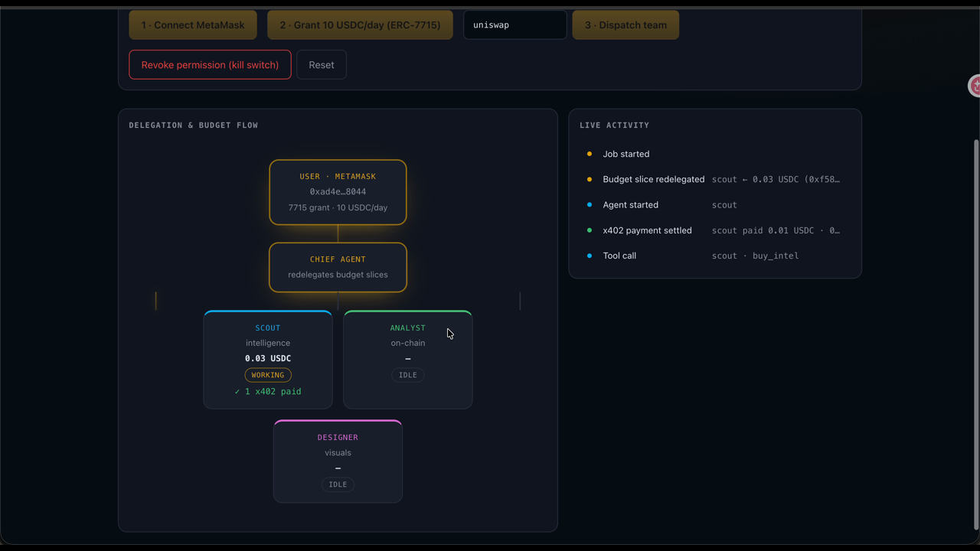Select the Analyst on-chain agent card
Viewport: 980px width, 551px height.
coord(408,360)
